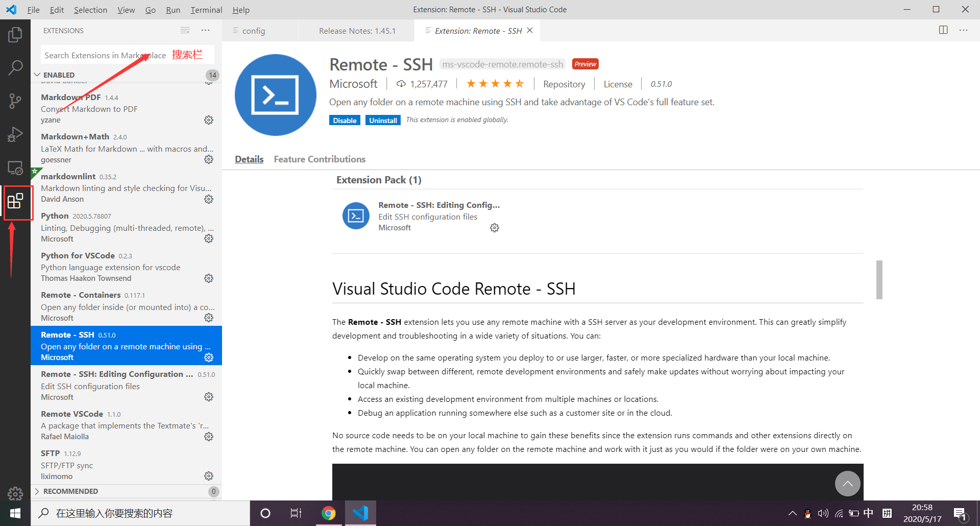Open Extensions panel more actions menu
The image size is (980, 526).
206,31
